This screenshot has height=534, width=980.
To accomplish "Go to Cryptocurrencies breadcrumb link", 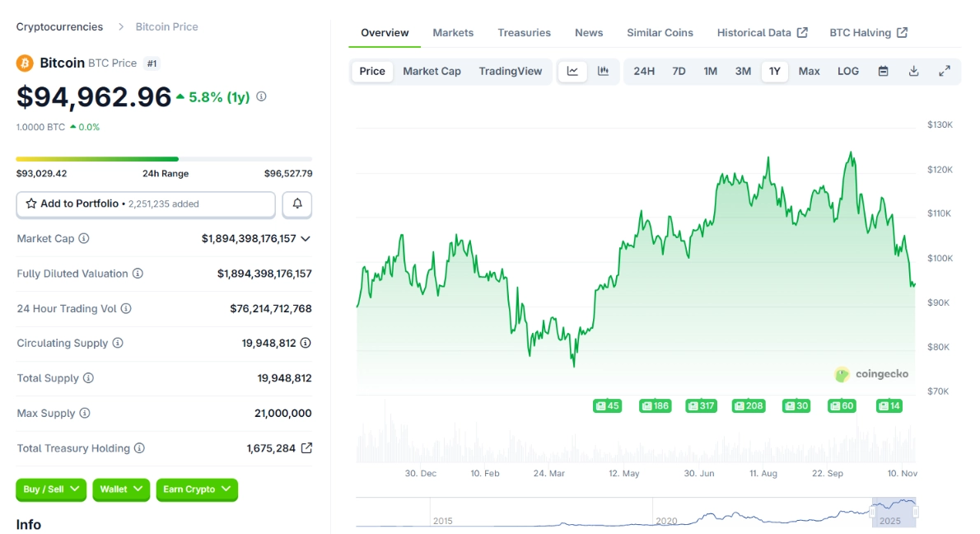I will [59, 26].
